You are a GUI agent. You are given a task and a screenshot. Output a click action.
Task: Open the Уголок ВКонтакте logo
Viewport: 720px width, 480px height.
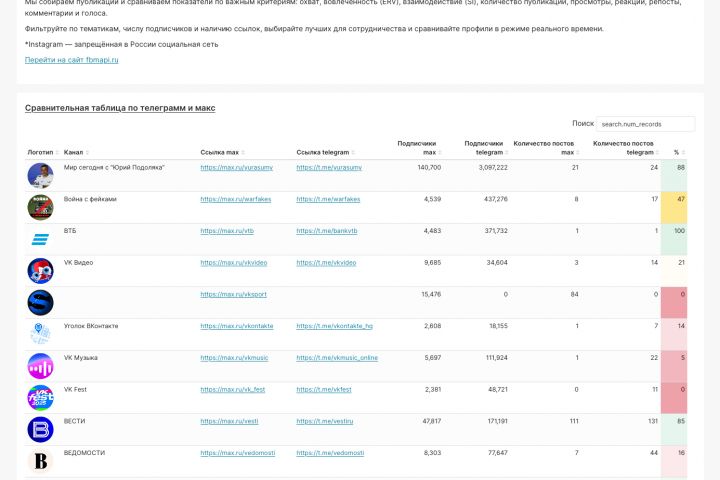[40, 334]
